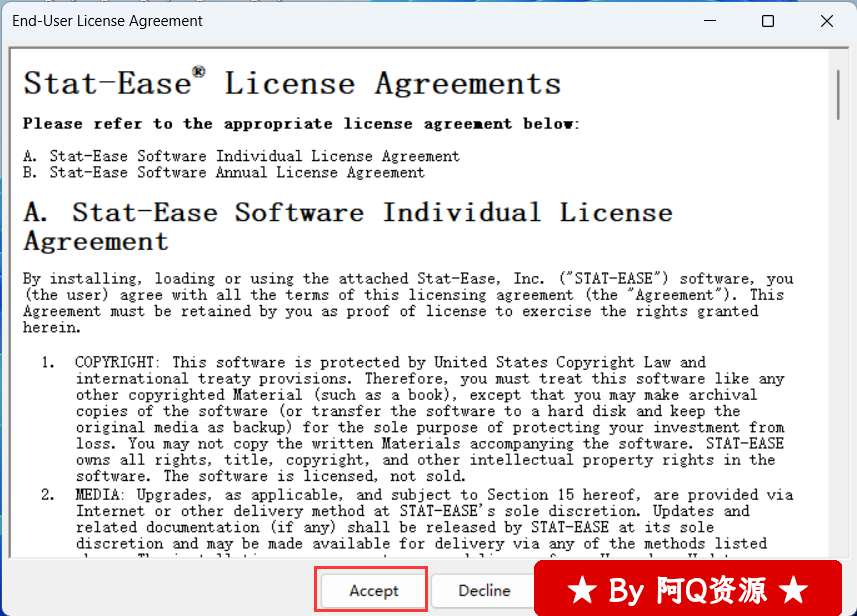Viewport: 857px width, 616px height.
Task: Click the Accept button
Action: [x=373, y=591]
